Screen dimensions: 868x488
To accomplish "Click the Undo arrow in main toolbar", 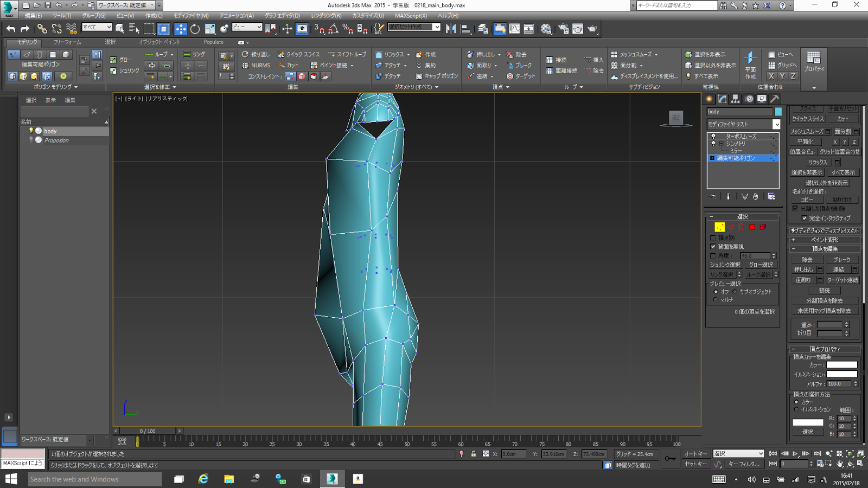I will (x=11, y=29).
